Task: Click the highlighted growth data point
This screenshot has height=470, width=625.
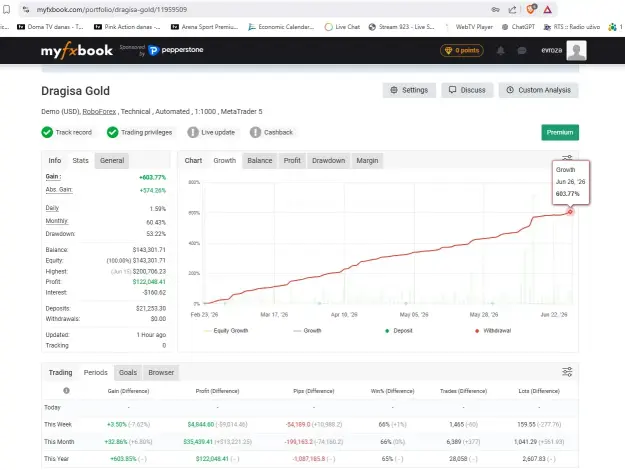Action: (570, 212)
